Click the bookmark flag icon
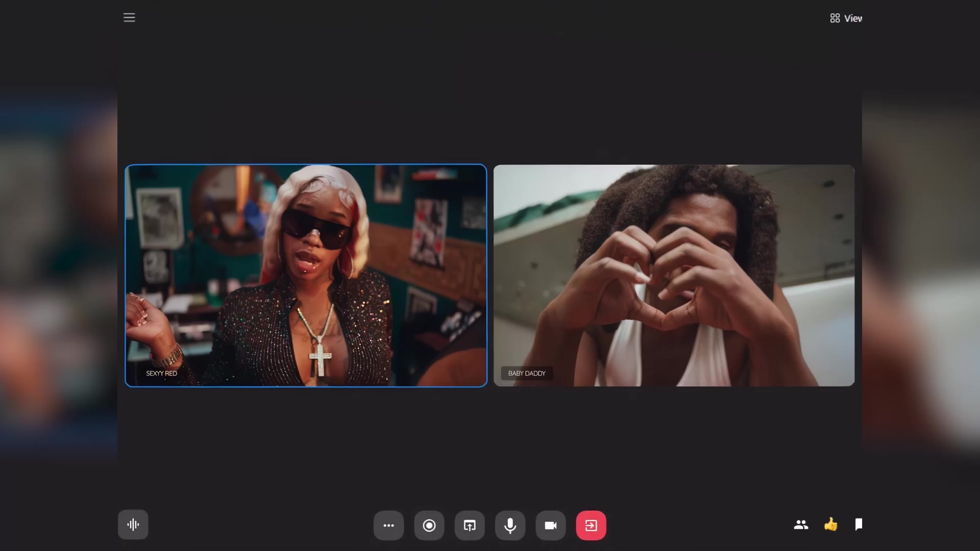Screen dimensions: 980x551 (x=859, y=524)
